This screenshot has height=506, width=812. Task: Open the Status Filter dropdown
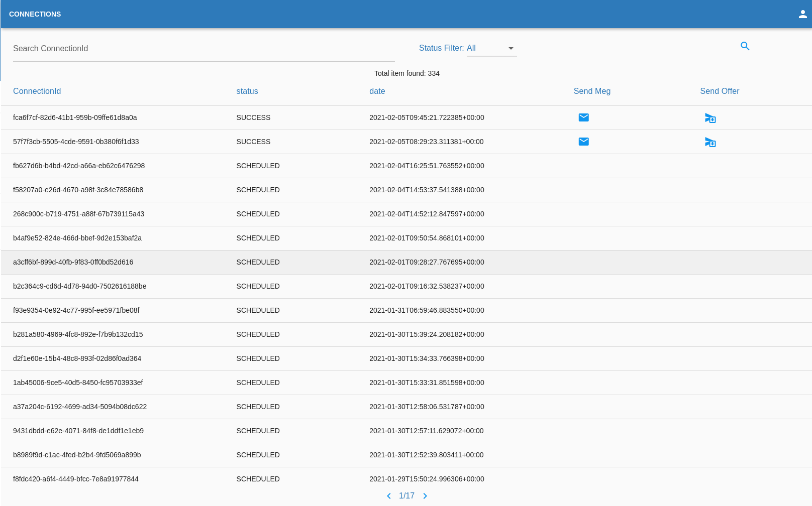click(x=491, y=48)
